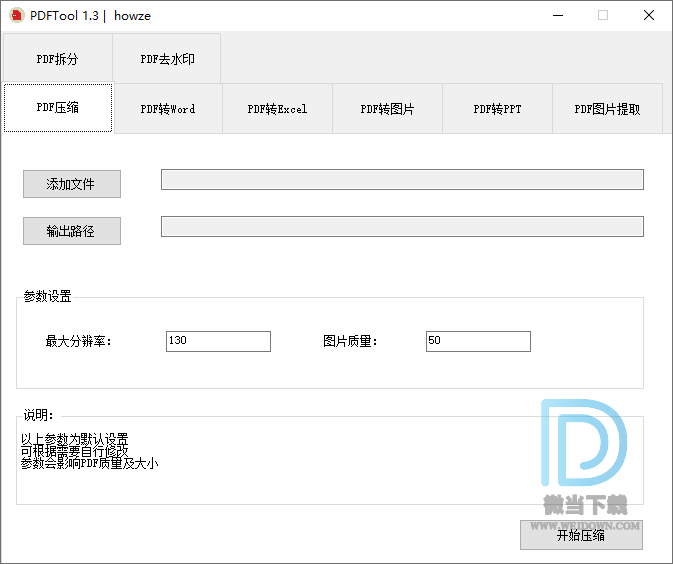Viewport: 673px width, 564px height.
Task: Click the maximize button of the window
Action: coord(603,15)
